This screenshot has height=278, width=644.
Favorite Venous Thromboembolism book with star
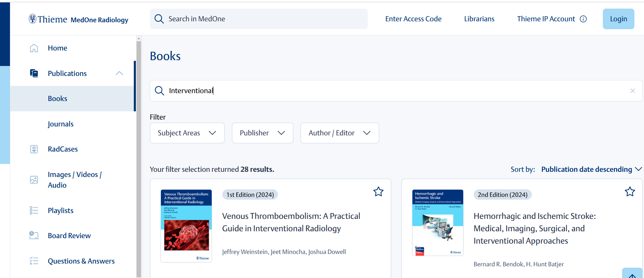click(x=378, y=191)
